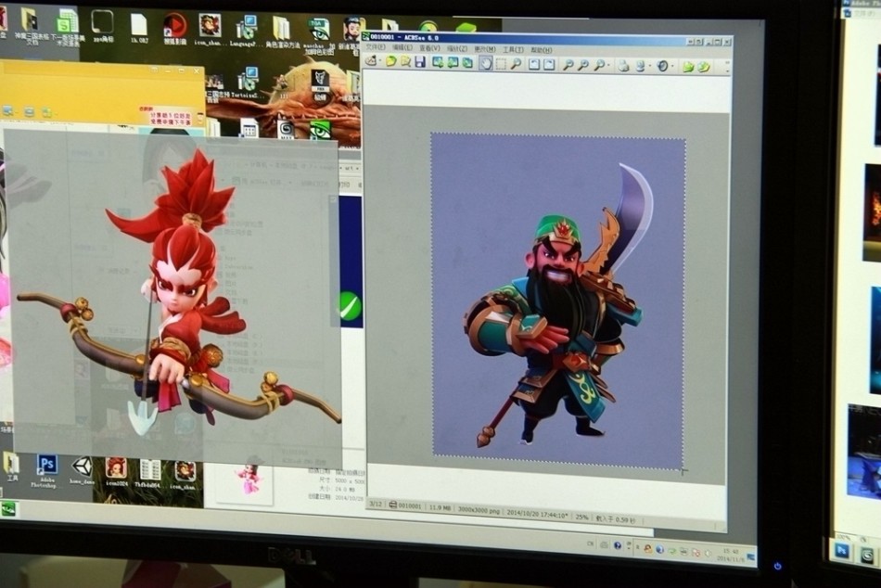
Task: Open the 文件(F) menu in ACDSee
Action: (377, 47)
